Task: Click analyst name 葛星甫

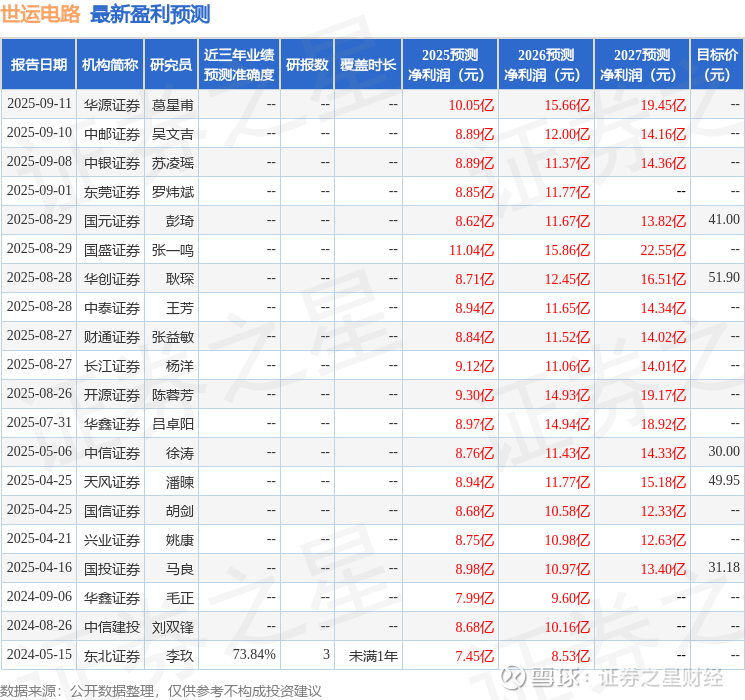Action: point(172,105)
